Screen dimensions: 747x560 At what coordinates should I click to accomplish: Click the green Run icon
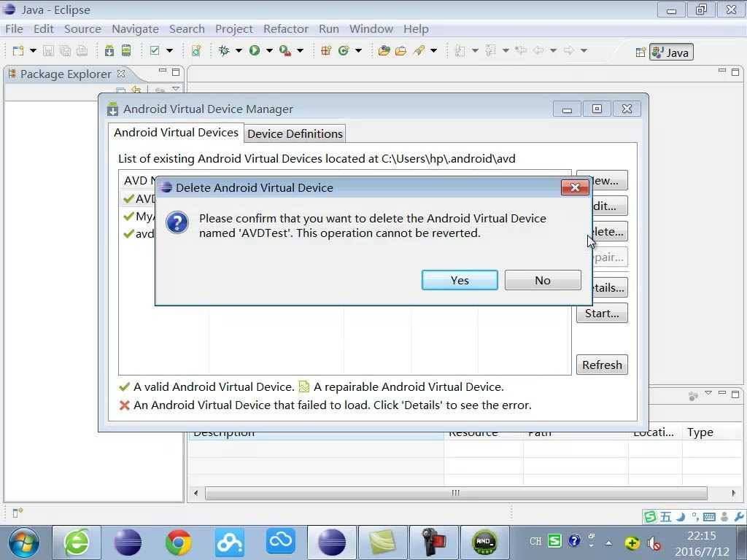(255, 50)
